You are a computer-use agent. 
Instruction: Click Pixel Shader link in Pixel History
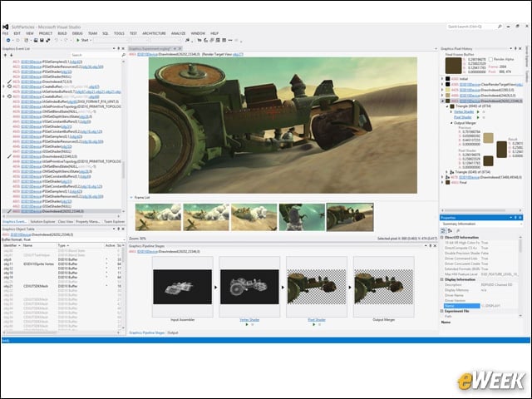click(x=463, y=117)
